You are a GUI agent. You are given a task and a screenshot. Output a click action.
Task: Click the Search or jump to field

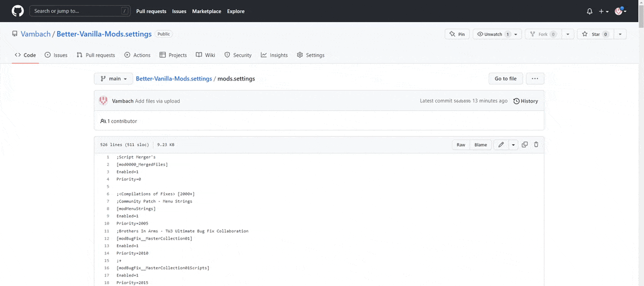click(81, 11)
